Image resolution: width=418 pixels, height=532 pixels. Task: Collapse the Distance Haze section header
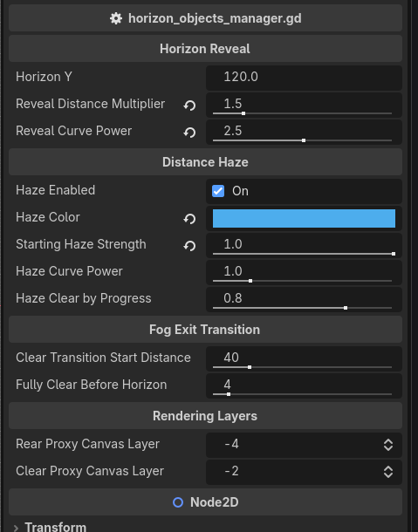click(x=205, y=162)
